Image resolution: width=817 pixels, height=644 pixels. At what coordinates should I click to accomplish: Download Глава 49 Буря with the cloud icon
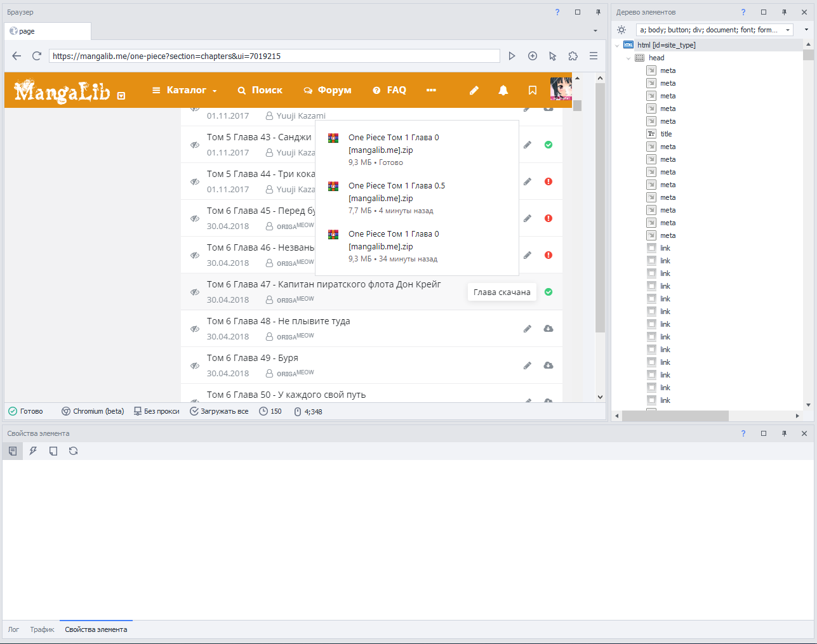(548, 365)
